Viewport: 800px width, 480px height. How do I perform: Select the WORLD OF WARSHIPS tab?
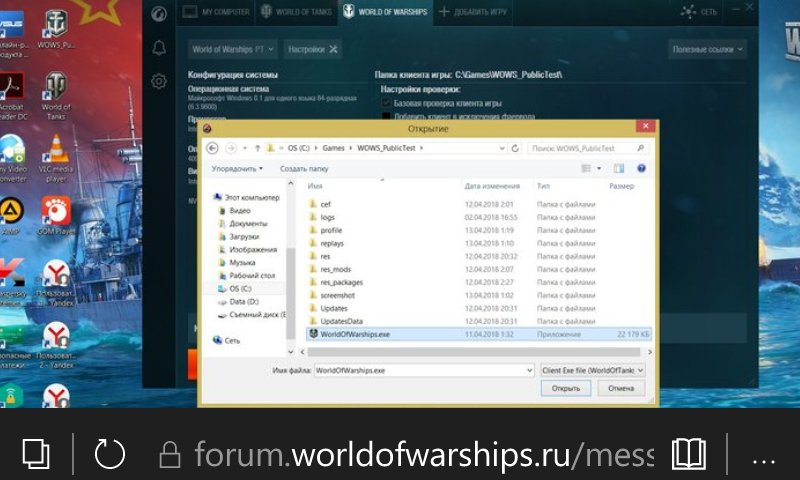pos(385,12)
